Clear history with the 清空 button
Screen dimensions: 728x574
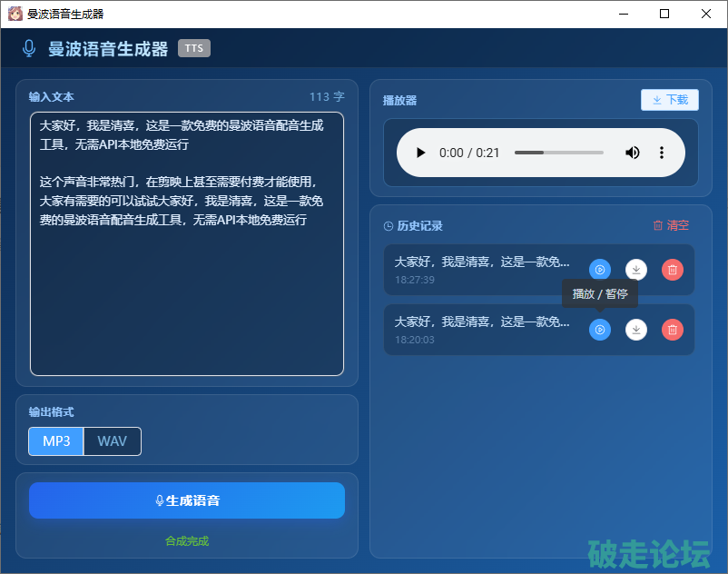coord(671,225)
